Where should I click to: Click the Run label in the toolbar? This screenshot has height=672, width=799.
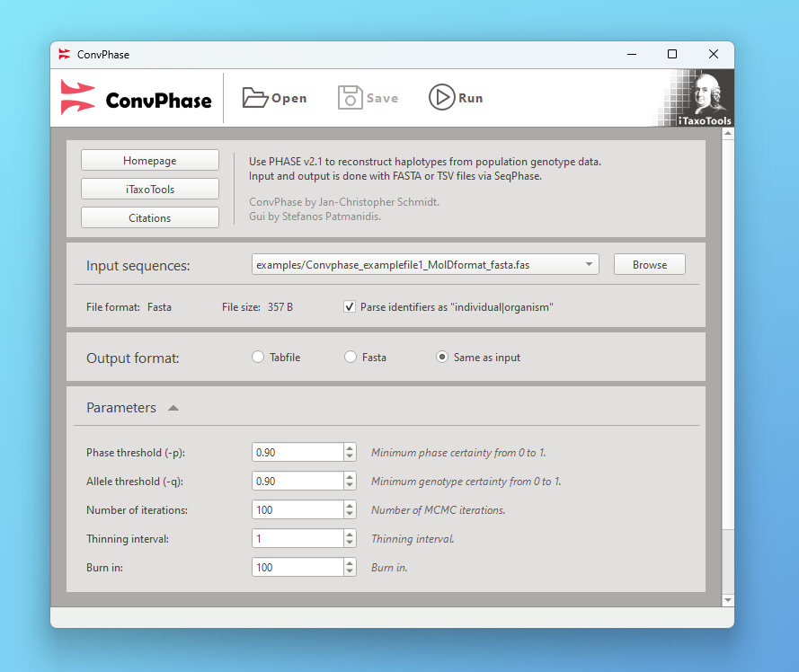pyautogui.click(x=469, y=98)
